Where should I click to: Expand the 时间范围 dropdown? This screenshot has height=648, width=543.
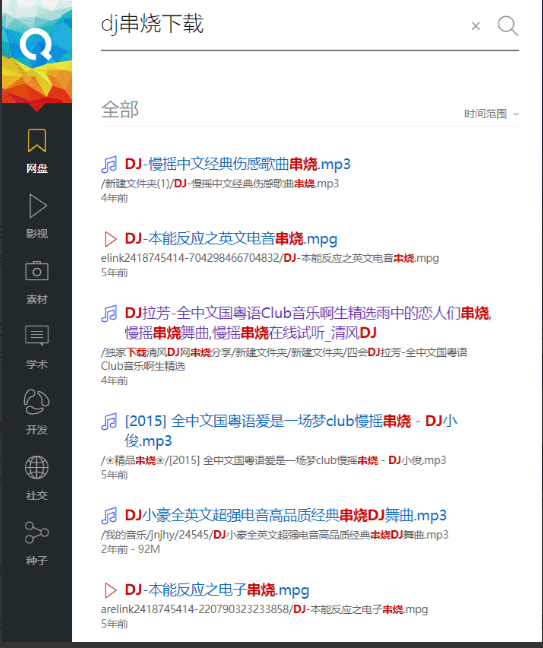[491, 114]
